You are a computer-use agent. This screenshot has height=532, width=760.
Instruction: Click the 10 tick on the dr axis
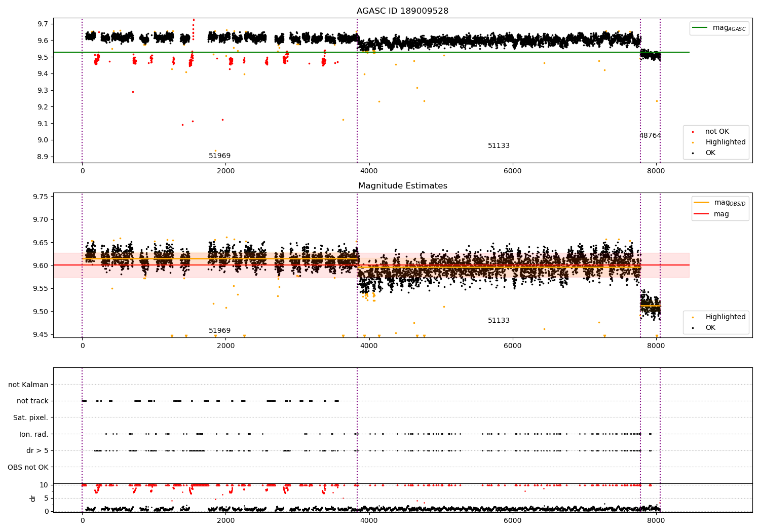[x=44, y=485]
